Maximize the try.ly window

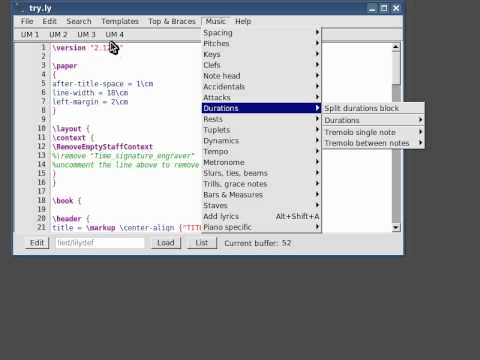click(x=384, y=8)
